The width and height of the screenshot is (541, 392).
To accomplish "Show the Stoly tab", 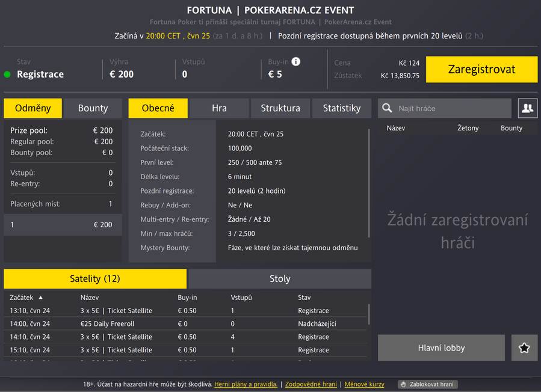I will [x=280, y=278].
